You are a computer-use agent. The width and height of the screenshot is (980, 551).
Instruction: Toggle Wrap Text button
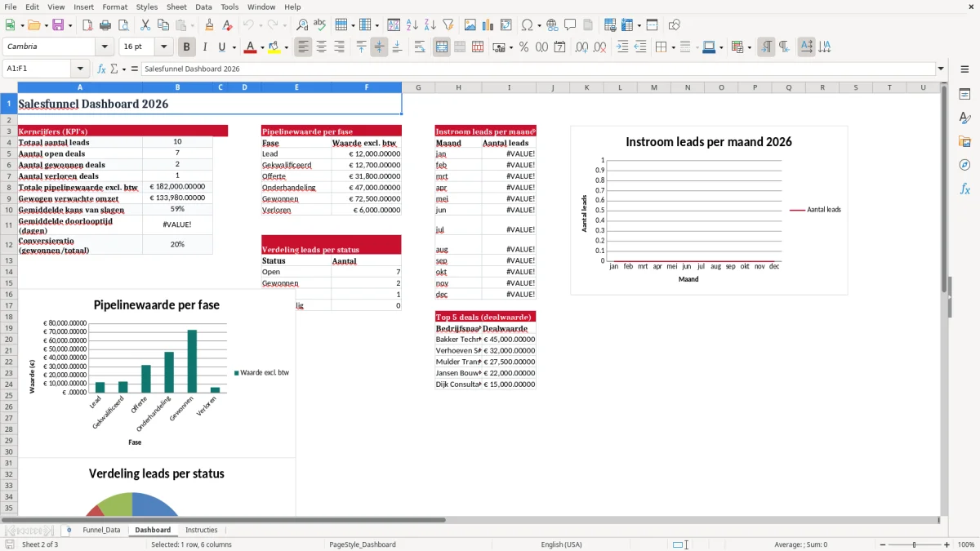click(420, 47)
